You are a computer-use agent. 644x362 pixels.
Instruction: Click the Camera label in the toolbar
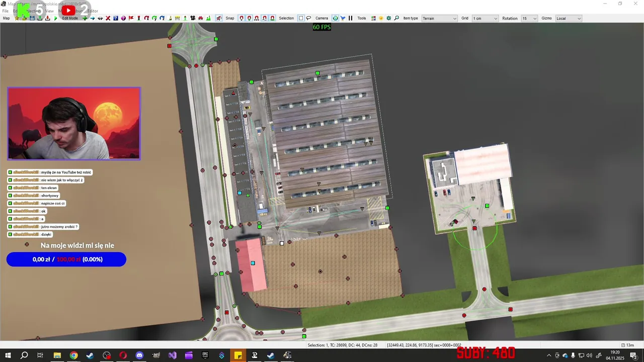[321, 18]
